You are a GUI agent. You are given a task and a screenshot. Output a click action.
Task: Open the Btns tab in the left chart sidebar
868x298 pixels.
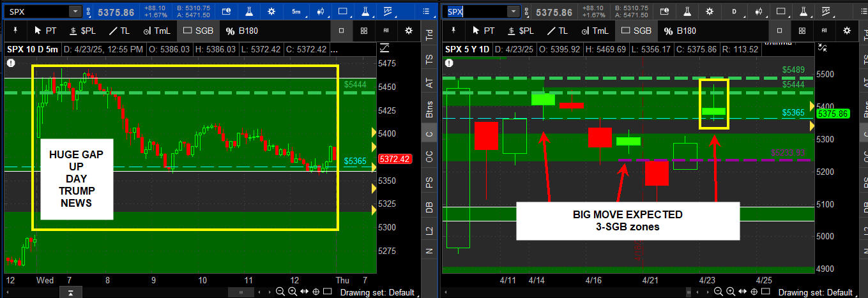click(x=429, y=106)
